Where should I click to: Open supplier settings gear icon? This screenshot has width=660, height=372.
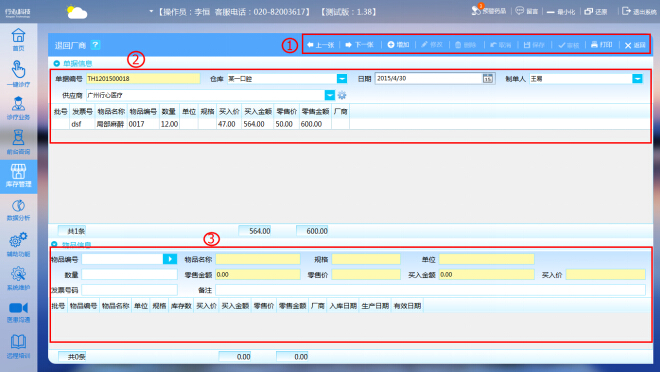(342, 96)
